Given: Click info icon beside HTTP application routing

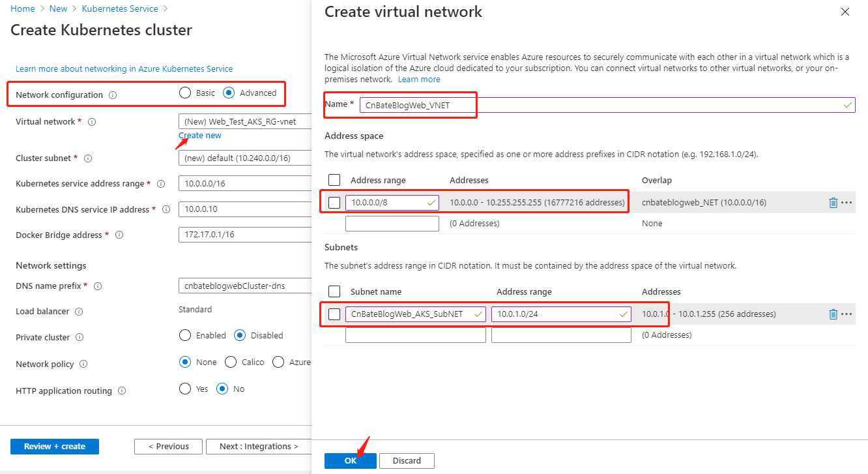Looking at the screenshot, I should tap(122, 391).
